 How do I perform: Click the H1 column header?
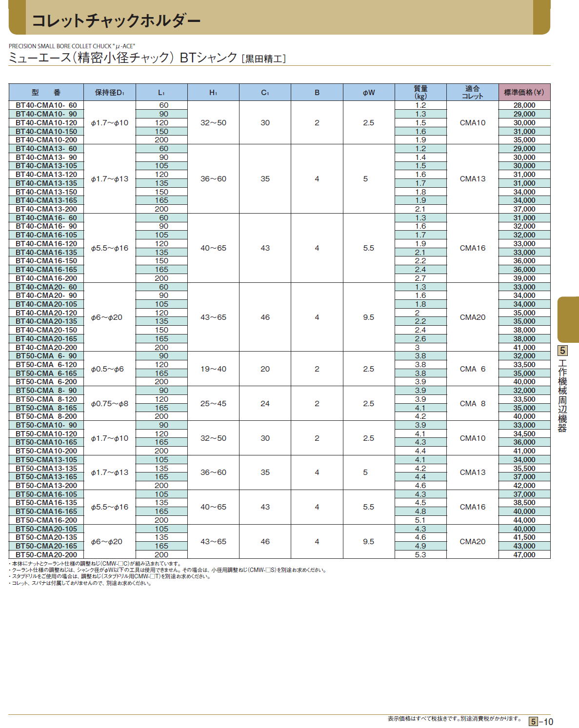click(x=213, y=92)
